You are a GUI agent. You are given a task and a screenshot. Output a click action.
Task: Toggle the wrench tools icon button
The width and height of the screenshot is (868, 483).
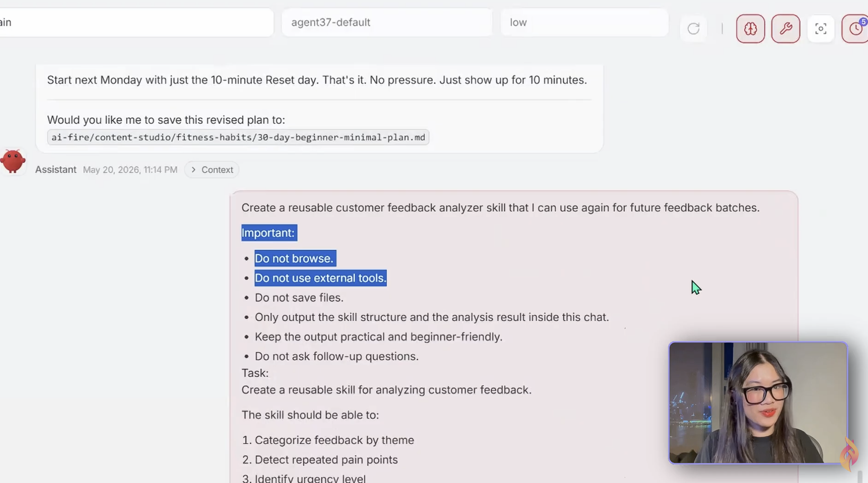click(786, 29)
